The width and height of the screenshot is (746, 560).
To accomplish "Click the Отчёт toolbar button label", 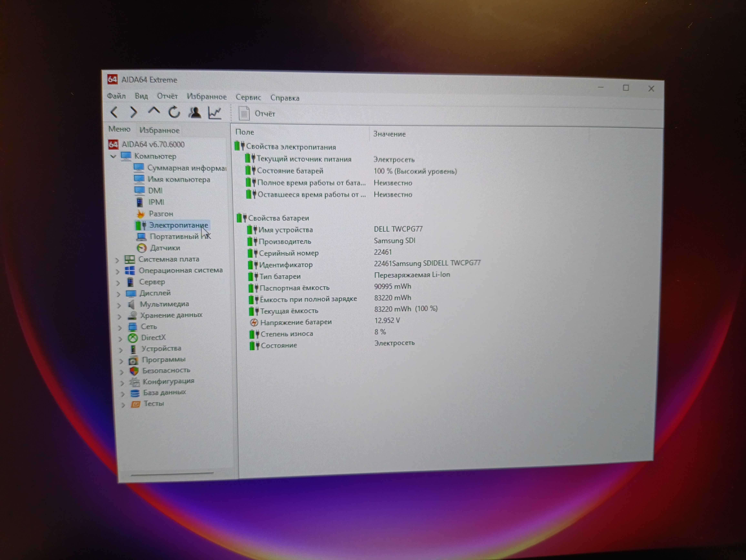I will (265, 114).
